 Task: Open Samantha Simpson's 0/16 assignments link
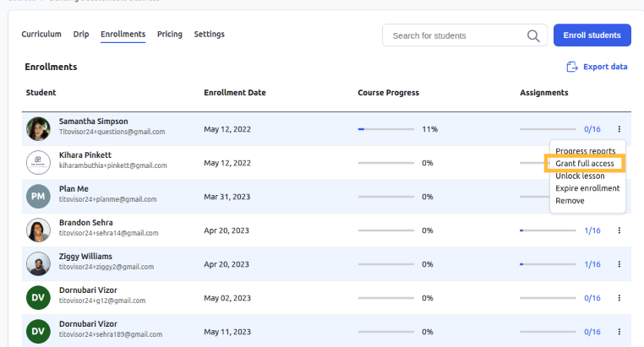[592, 129]
